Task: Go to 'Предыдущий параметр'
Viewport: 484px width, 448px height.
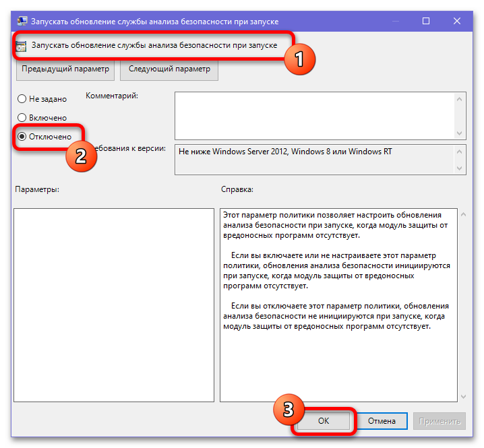Action: point(65,69)
